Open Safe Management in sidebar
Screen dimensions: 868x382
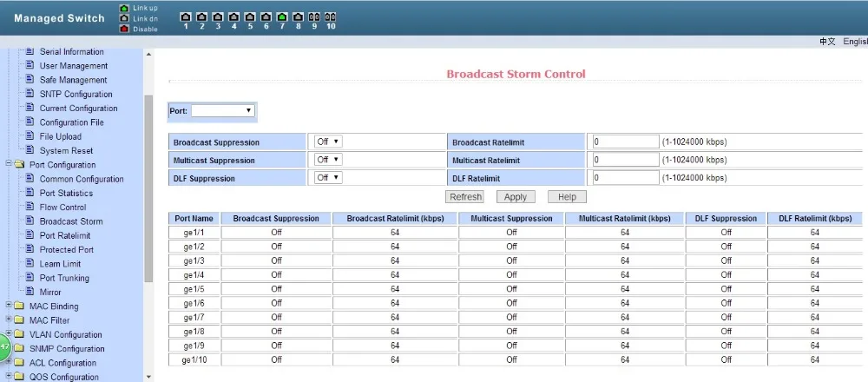point(73,80)
